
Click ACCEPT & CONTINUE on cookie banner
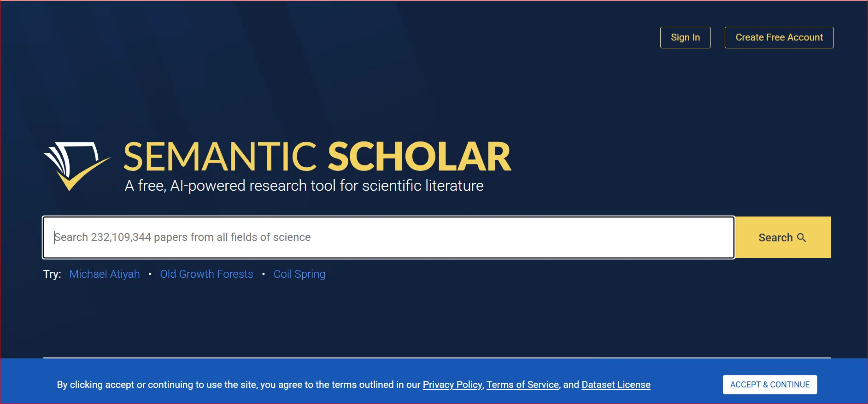(770, 385)
